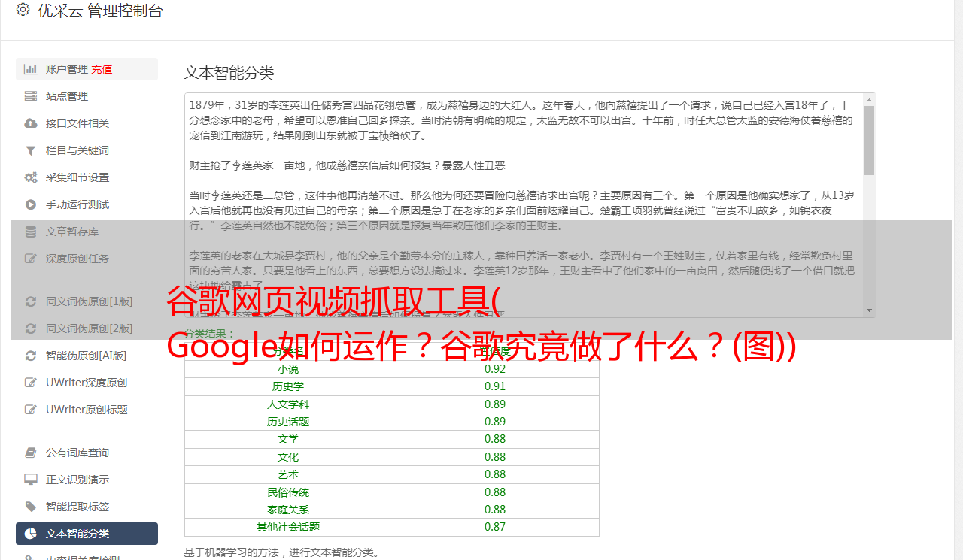Click the 0.91 score value
963x560 pixels.
point(495,386)
